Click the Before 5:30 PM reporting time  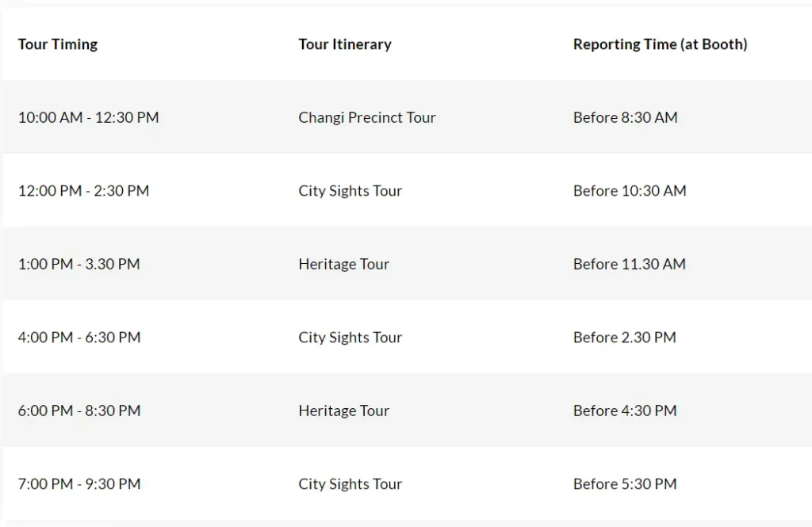[x=625, y=484]
